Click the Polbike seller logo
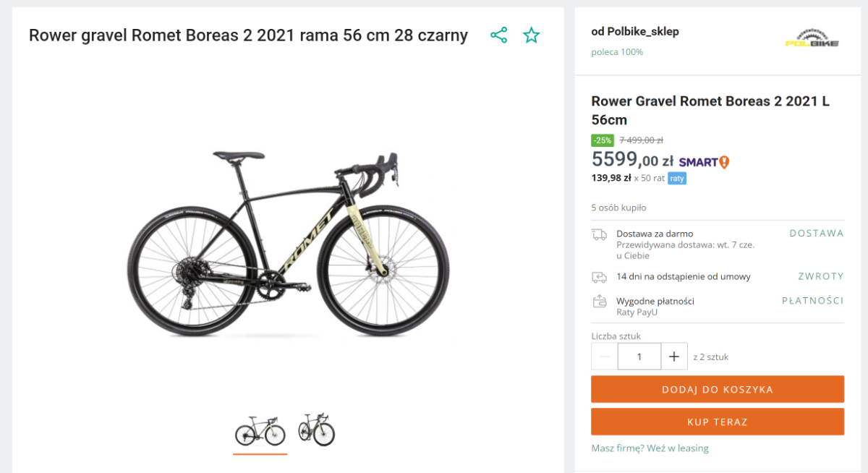868x473 pixels. pyautogui.click(x=812, y=39)
